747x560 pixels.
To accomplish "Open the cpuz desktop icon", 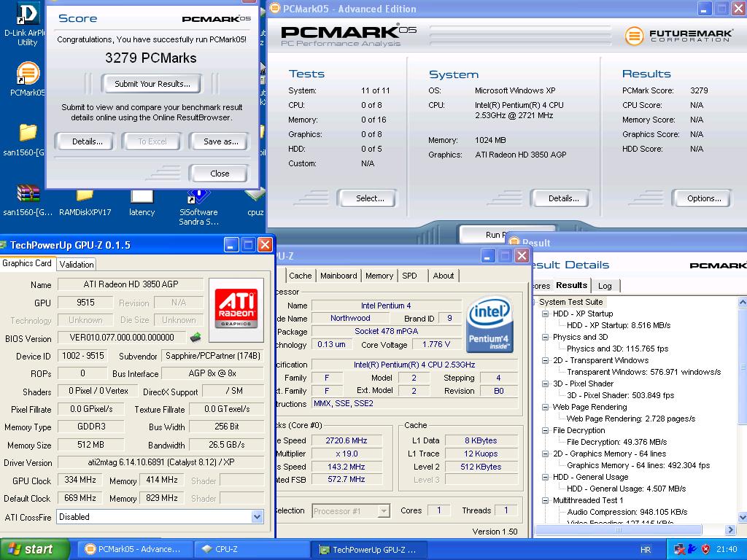I will [x=255, y=195].
